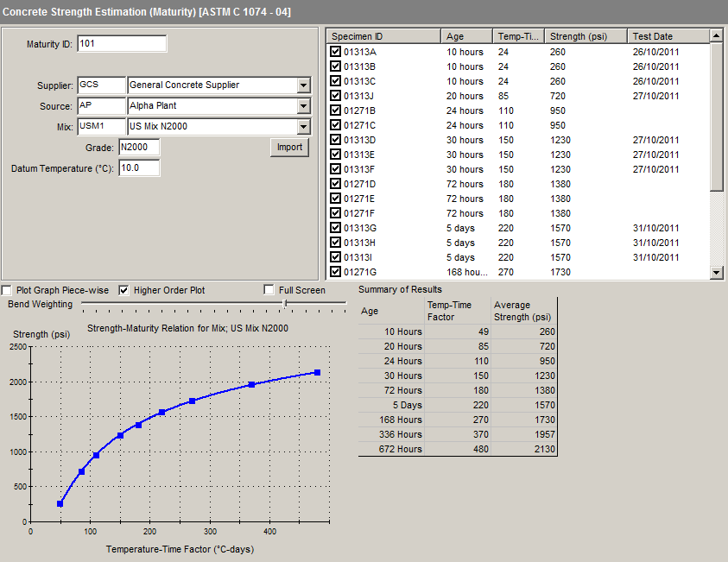
Task: Open the Supplier dropdown list
Action: [x=303, y=85]
